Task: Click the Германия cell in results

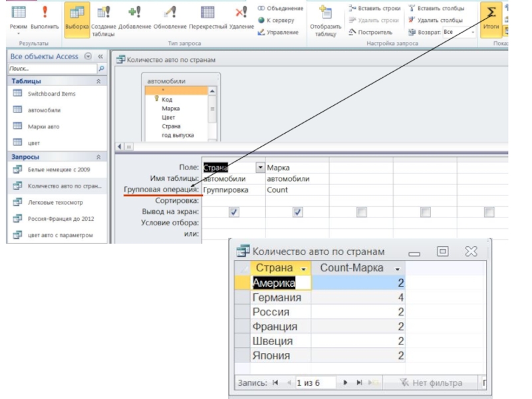Action: [281, 297]
